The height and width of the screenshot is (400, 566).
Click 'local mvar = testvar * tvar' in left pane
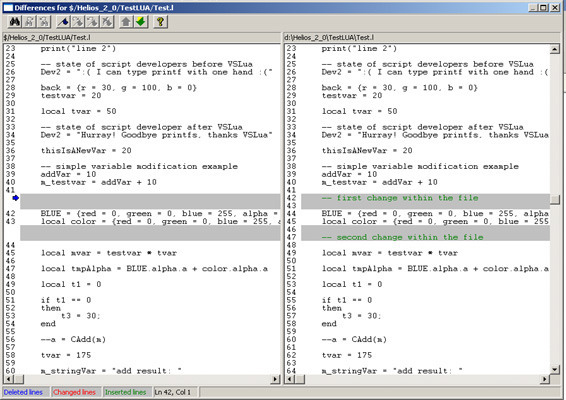109,253
